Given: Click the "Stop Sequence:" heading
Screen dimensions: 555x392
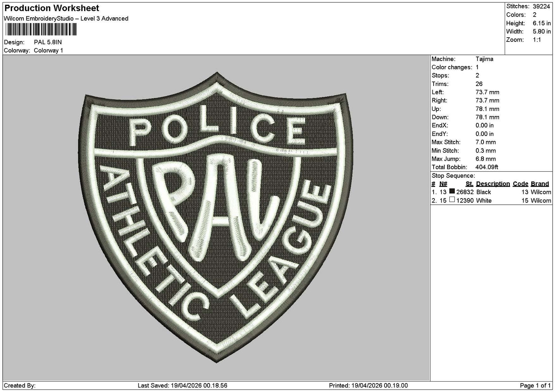Looking at the screenshot, I should 453,176.
